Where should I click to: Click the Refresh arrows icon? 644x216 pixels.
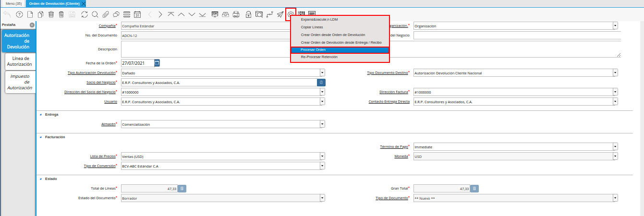click(x=85, y=14)
